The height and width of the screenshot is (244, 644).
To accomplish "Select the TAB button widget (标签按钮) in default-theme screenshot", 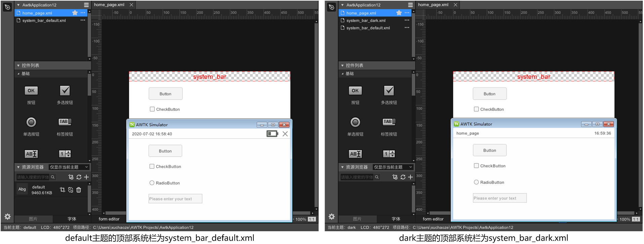I will click(x=65, y=122).
